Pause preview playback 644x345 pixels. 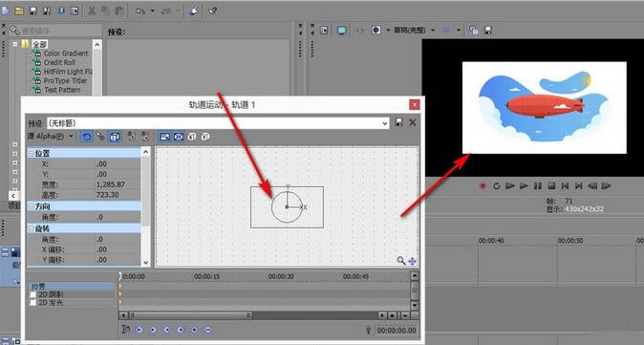pyautogui.click(x=538, y=186)
